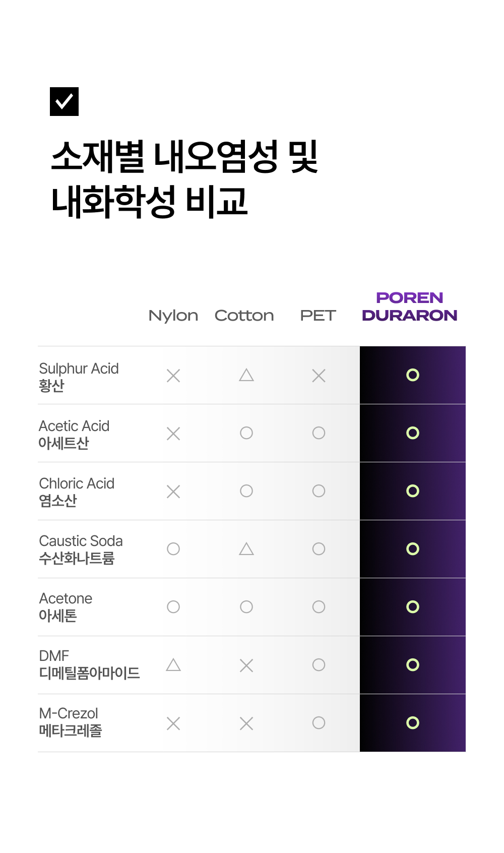The image size is (504, 853).
Task: Click the Korean main title heading
Action: 184,178
